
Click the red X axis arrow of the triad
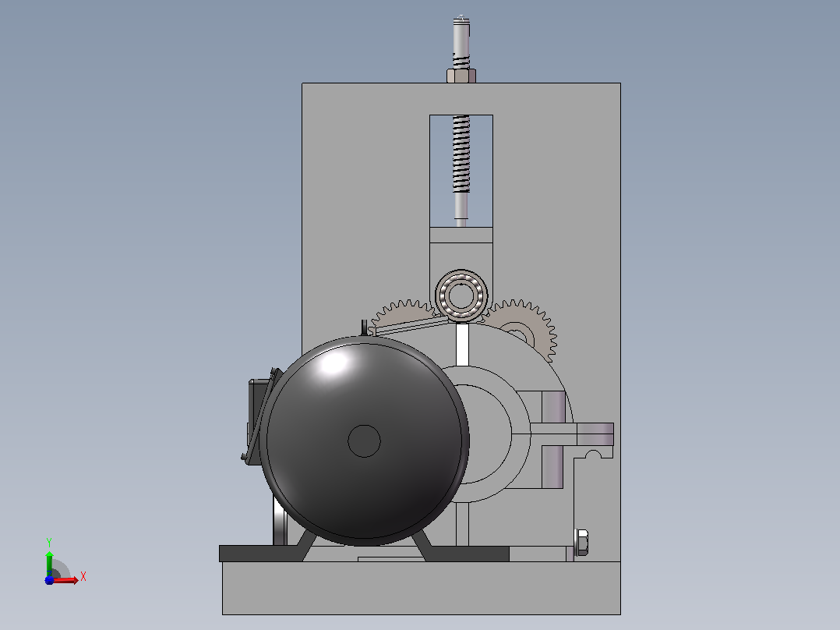coord(65,580)
